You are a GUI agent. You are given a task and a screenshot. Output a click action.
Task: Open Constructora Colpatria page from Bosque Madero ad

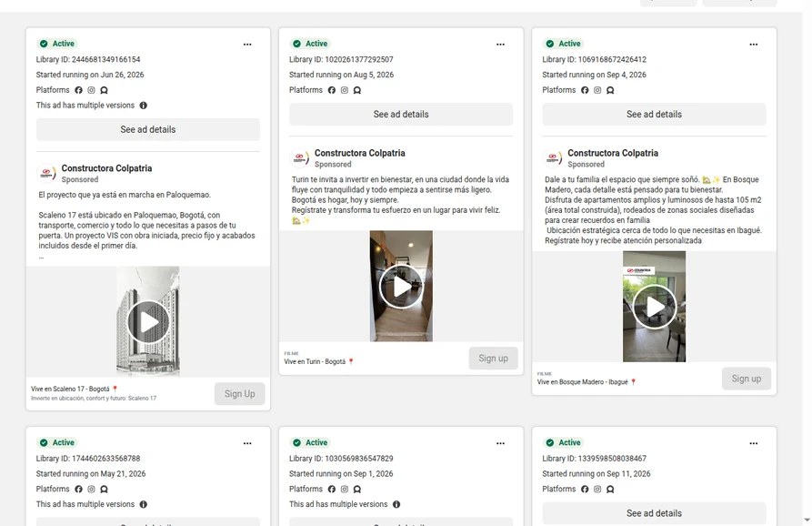pyautogui.click(x=613, y=154)
